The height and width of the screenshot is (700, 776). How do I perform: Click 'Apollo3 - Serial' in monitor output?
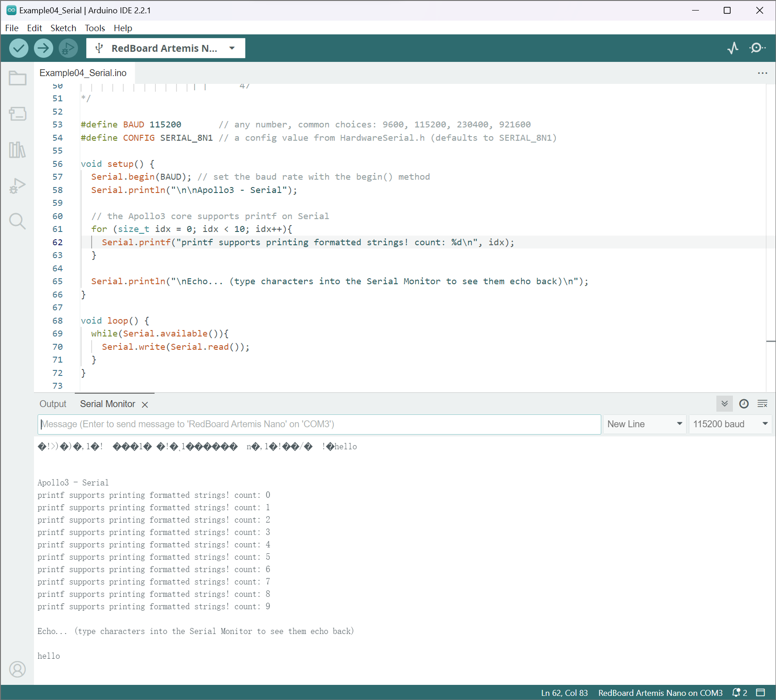(73, 482)
